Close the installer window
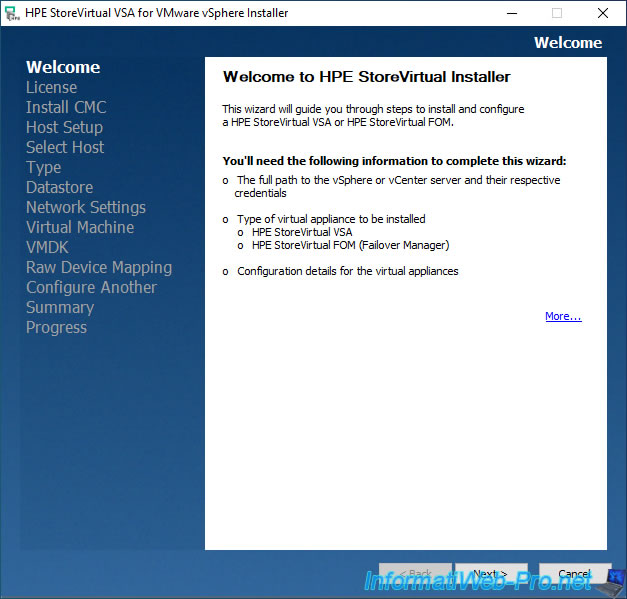Image resolution: width=627 pixels, height=599 pixels. click(603, 13)
